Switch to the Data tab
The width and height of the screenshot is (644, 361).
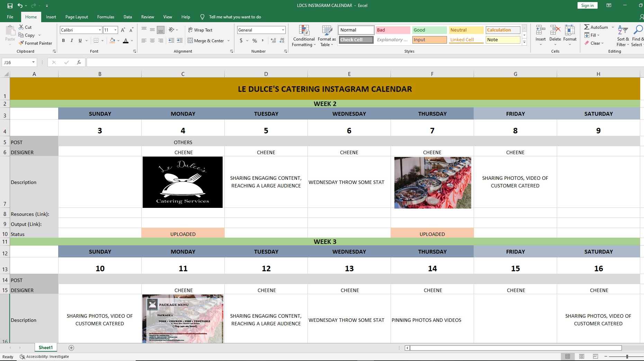coord(128,17)
